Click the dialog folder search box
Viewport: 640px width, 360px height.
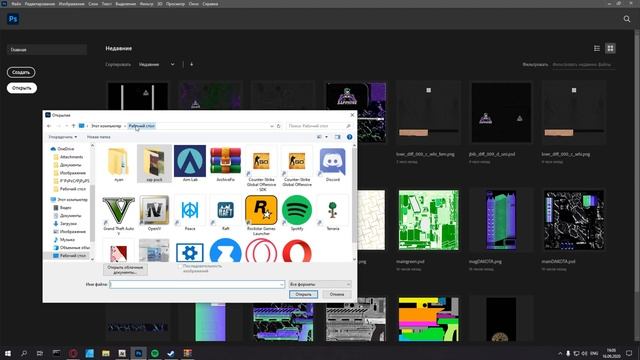[x=319, y=126]
